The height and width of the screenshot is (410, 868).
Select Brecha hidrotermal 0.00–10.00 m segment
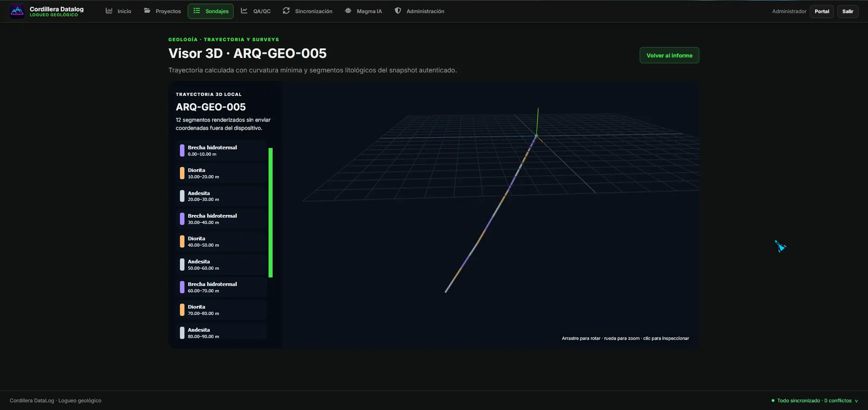pos(222,151)
